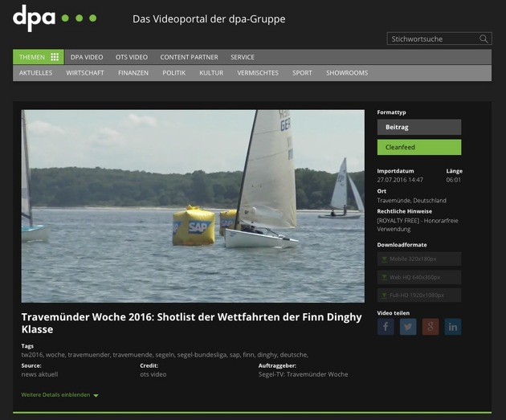This screenshot has height=420, width=506.
Task: Open DPA Video tab
Action: [x=87, y=57]
